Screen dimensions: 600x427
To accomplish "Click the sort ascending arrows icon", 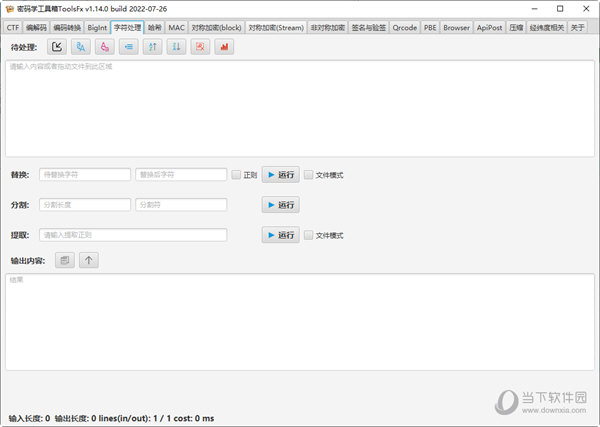I will (152, 47).
